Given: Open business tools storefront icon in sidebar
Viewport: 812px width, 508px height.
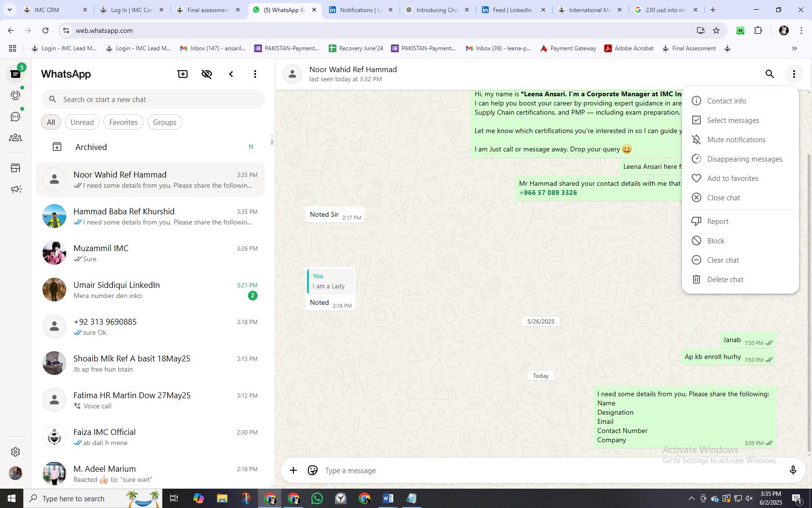Looking at the screenshot, I should (x=15, y=168).
